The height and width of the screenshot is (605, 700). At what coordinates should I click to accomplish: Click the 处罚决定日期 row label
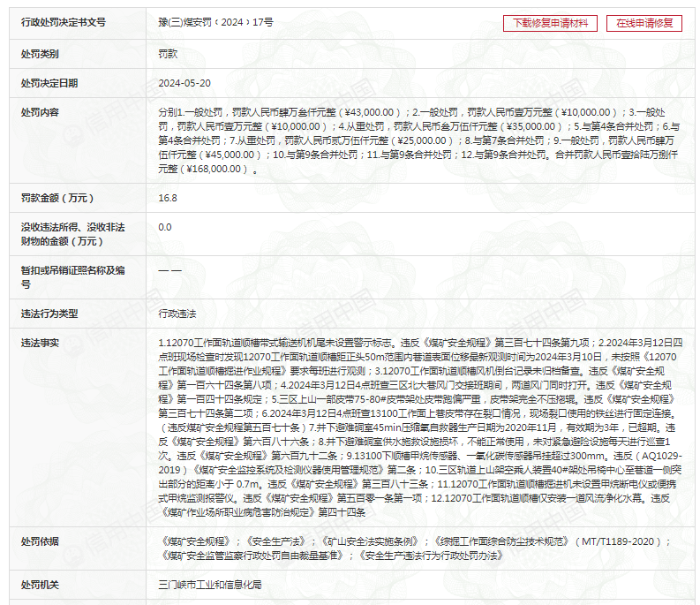click(49, 83)
